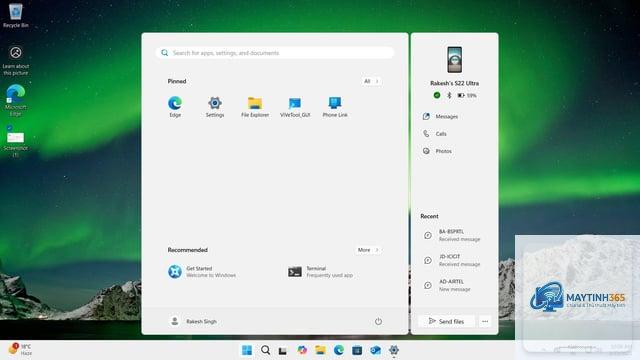640x360 pixels.
Task: Open Microsoft Store from taskbar
Action: [x=357, y=350]
